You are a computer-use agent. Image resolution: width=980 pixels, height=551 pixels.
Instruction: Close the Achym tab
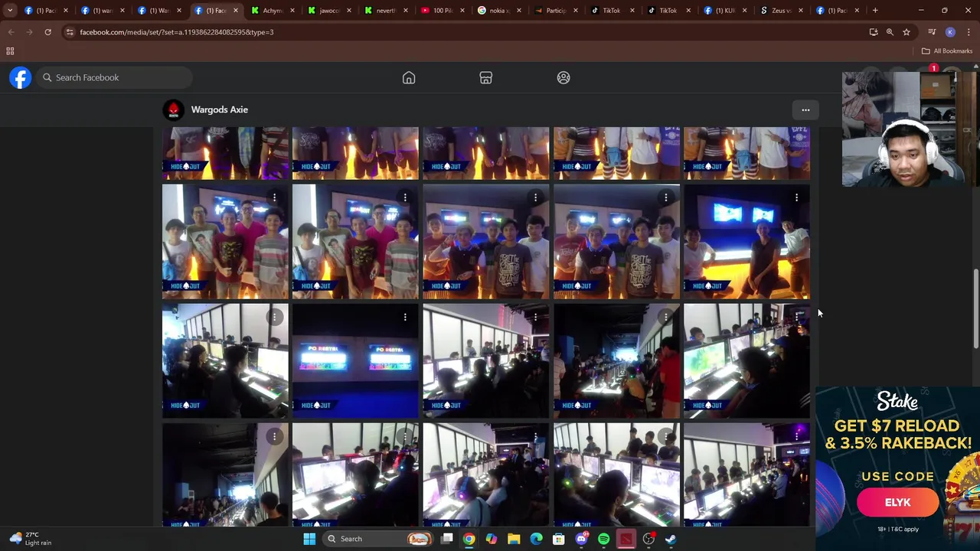[292, 11]
